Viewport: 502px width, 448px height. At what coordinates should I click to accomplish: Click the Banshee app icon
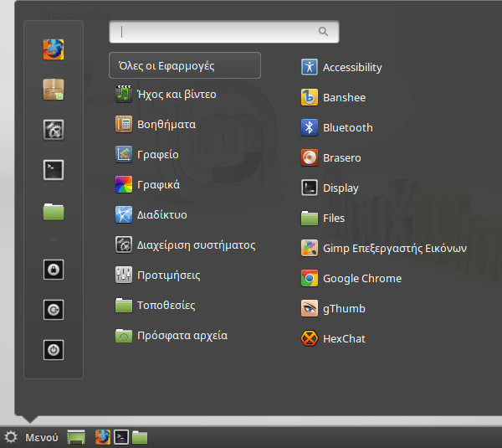[310, 97]
